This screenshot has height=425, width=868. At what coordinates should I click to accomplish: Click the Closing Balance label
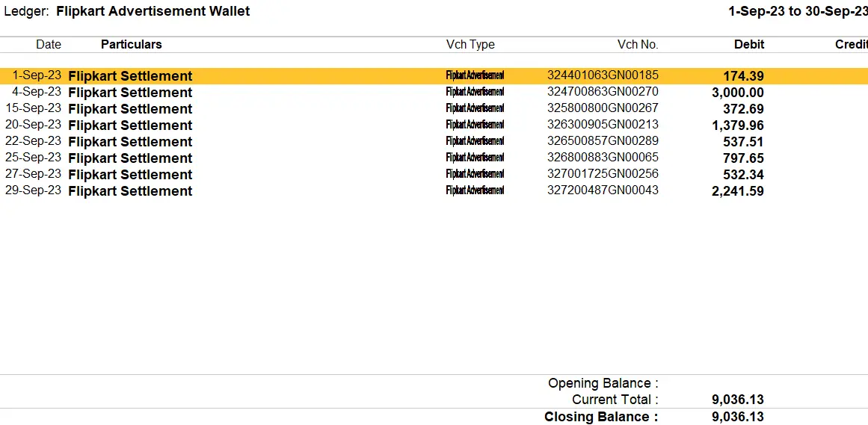pyautogui.click(x=601, y=417)
